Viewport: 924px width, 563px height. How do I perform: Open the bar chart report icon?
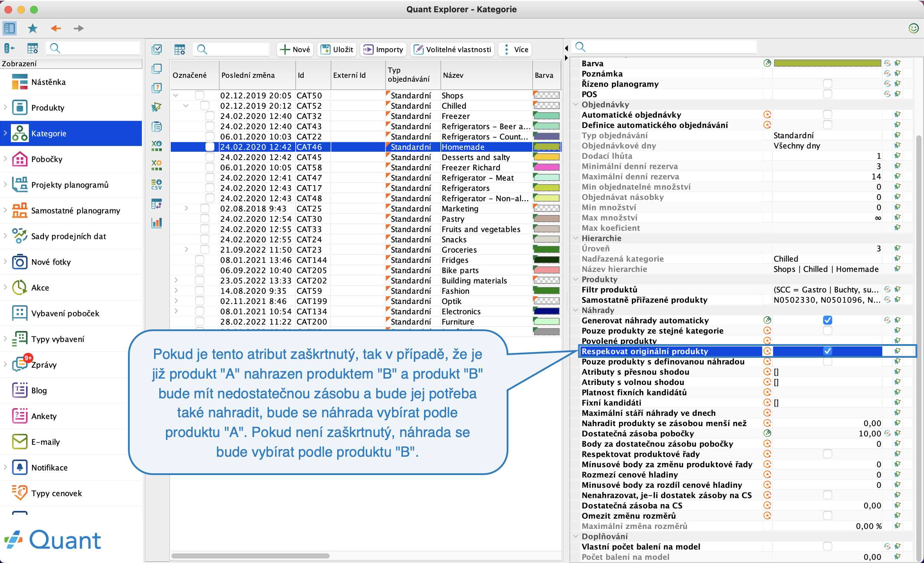(156, 223)
